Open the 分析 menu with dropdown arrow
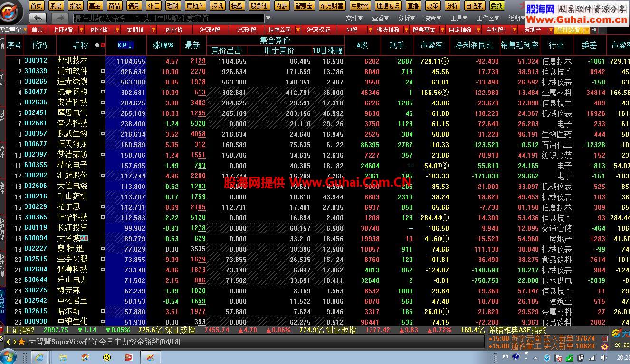The width and height of the screenshot is (630, 364). coord(406,18)
